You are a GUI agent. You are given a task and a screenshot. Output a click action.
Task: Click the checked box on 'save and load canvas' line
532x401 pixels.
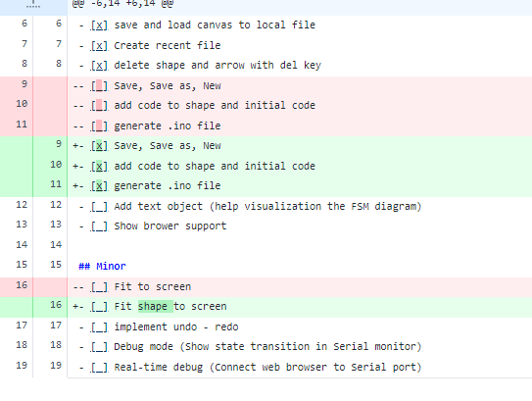point(99,25)
